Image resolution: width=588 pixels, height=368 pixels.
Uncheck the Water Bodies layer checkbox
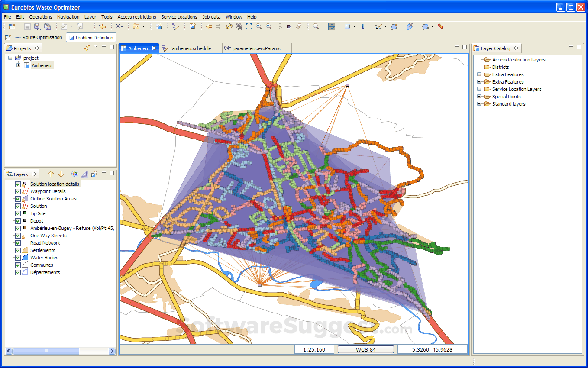click(x=18, y=258)
